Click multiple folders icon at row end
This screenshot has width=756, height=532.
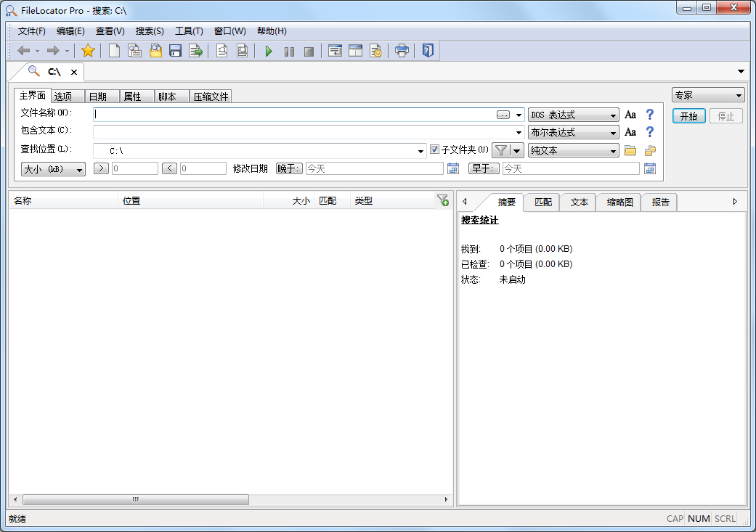650,150
